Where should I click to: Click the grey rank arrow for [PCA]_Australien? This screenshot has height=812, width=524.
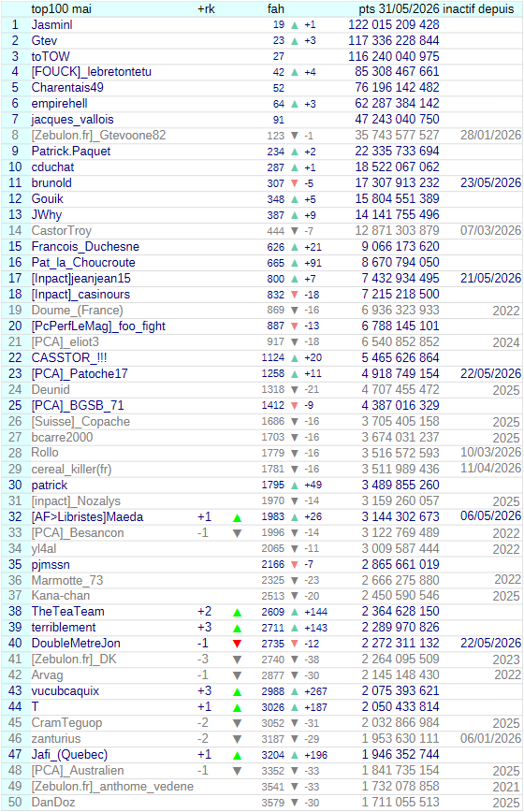[x=237, y=771]
